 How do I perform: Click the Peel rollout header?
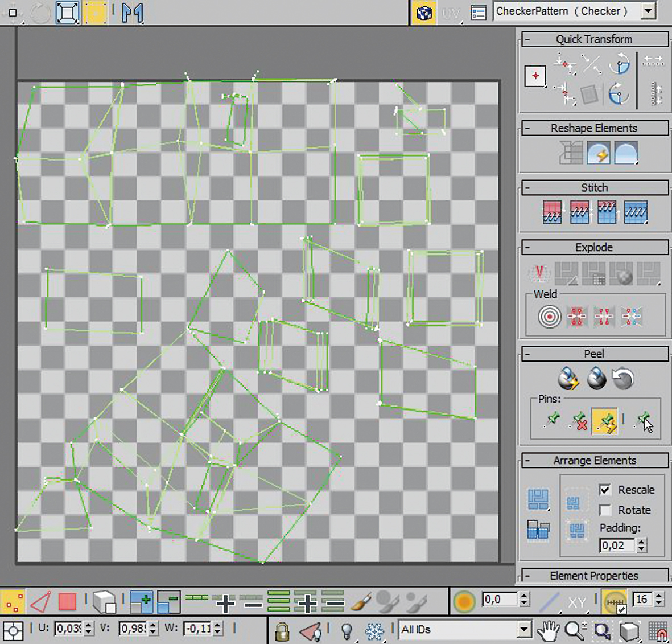(x=594, y=354)
